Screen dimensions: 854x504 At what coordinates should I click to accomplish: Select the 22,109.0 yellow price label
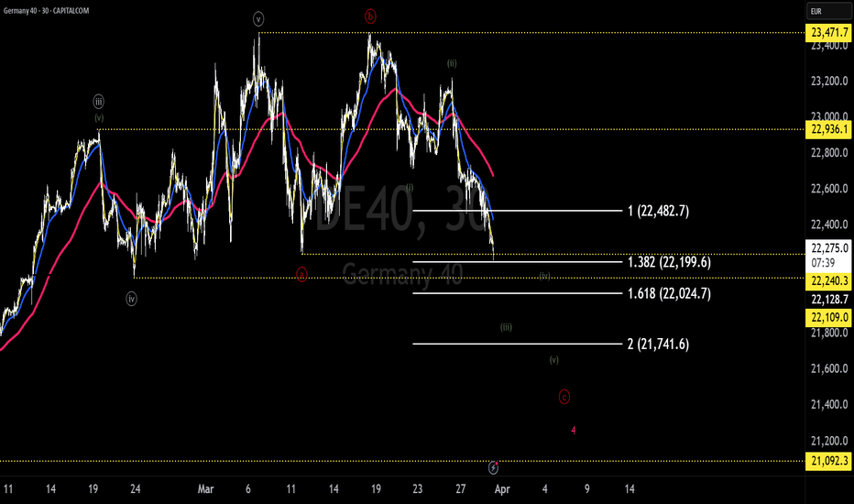829,317
